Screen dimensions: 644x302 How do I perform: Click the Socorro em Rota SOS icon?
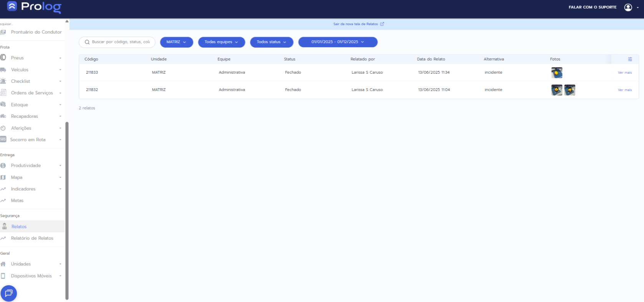pyautogui.click(x=3, y=139)
